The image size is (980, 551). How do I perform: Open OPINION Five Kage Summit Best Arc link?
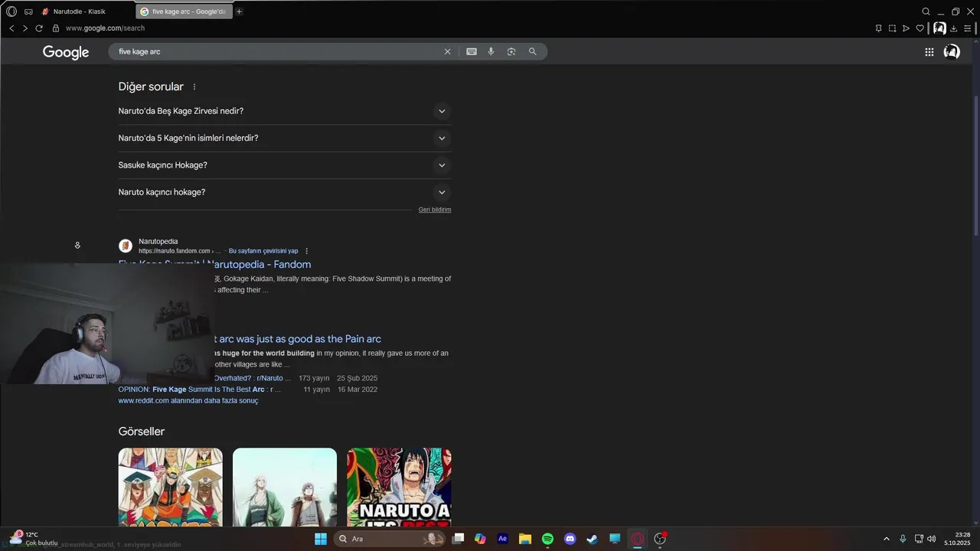coord(199,390)
